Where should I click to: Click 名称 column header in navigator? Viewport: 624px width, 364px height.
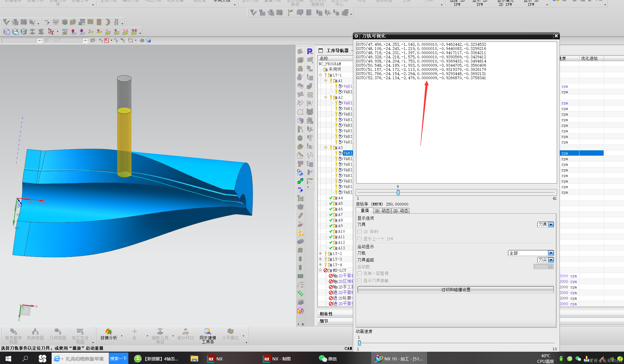335,58
